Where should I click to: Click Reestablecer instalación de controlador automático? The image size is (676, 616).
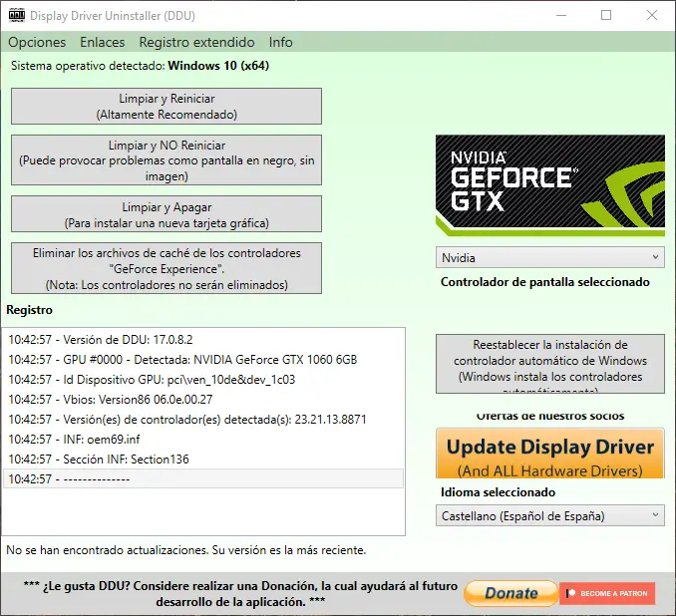550,364
